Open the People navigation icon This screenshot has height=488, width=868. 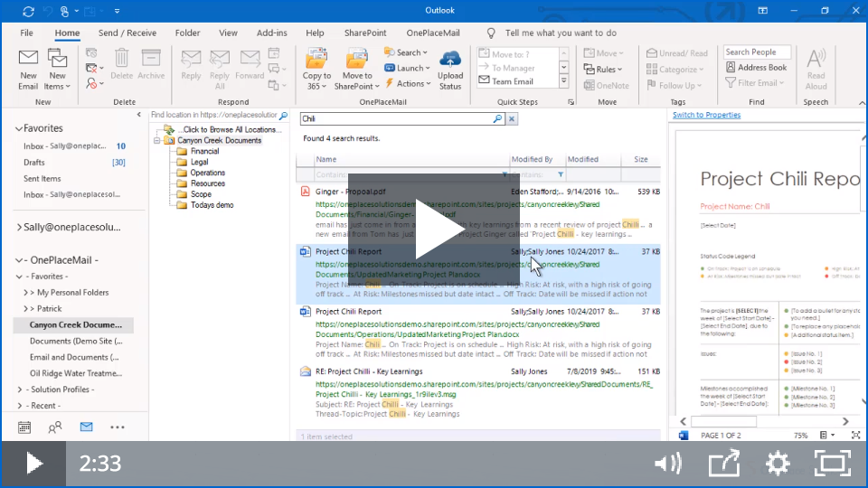(55, 427)
